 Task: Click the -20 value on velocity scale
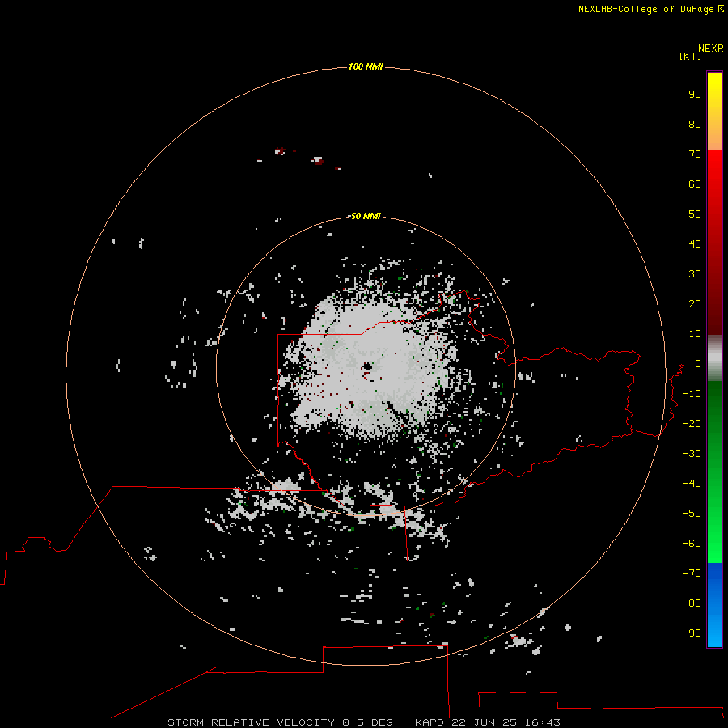click(692, 424)
